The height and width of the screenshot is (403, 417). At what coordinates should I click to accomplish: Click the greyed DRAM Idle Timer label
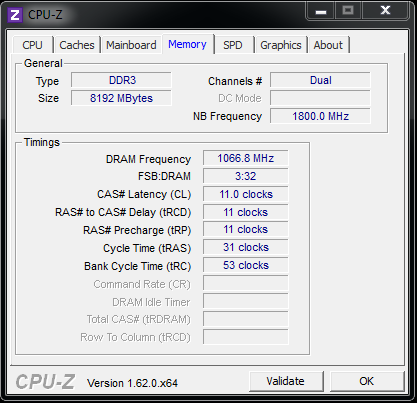pos(151,302)
